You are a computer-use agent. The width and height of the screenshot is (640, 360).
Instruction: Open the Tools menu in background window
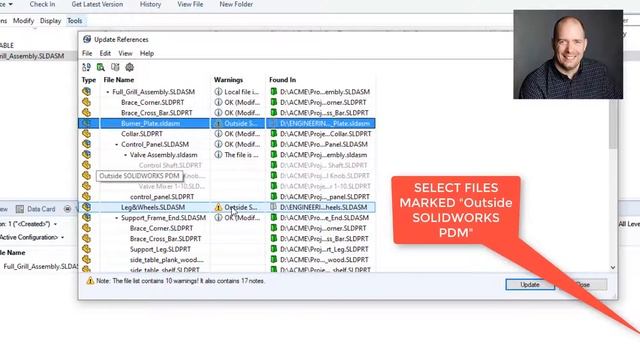tap(75, 21)
